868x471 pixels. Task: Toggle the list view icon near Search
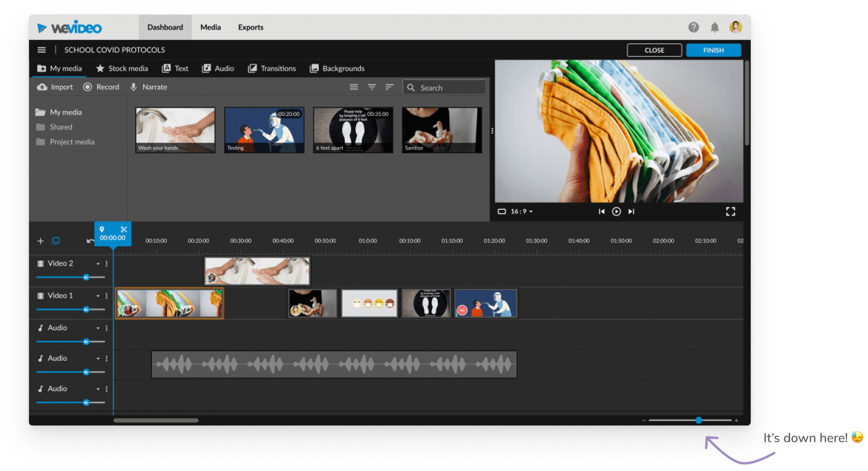click(354, 87)
